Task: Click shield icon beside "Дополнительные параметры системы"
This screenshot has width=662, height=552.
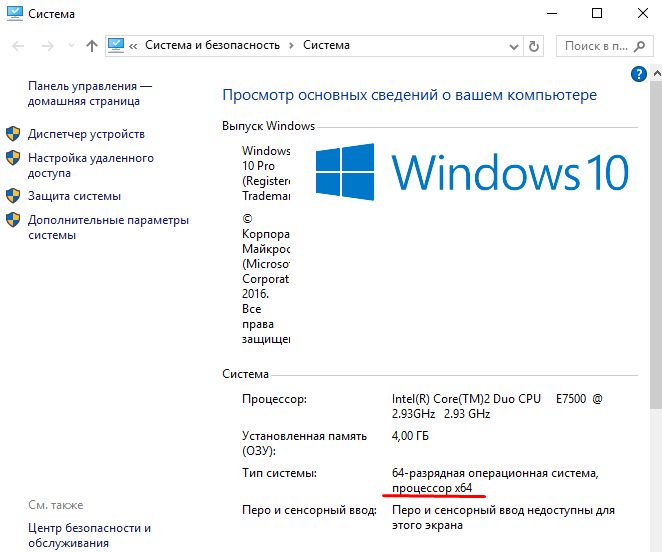Action: [x=13, y=220]
